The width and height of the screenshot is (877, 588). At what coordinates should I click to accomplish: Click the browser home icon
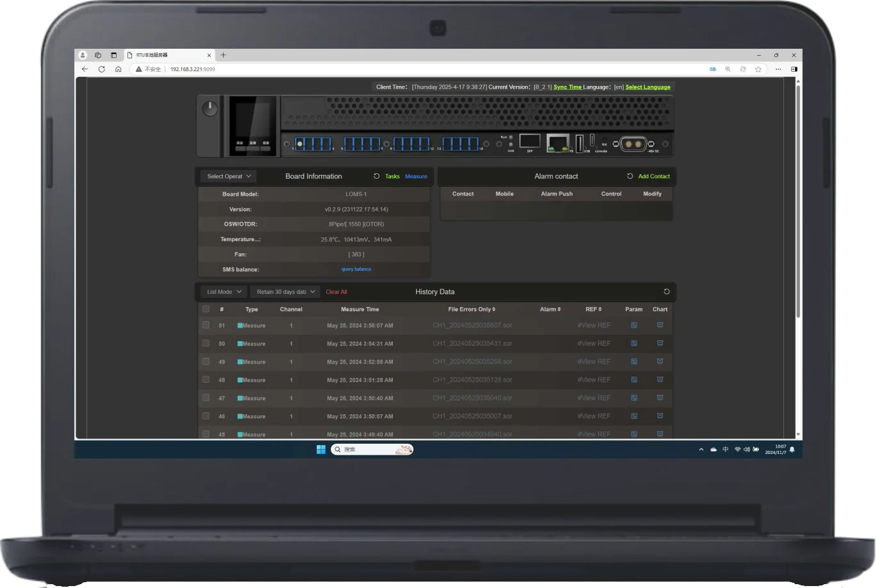tap(118, 69)
